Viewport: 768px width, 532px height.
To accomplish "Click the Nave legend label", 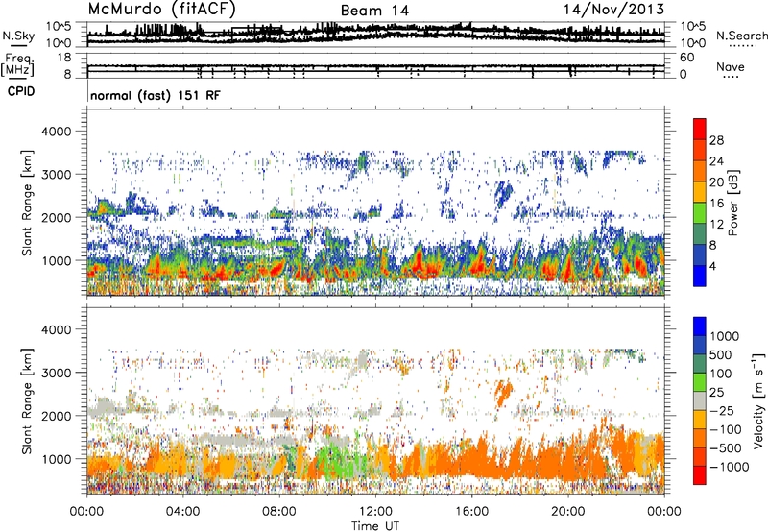I will [x=730, y=67].
